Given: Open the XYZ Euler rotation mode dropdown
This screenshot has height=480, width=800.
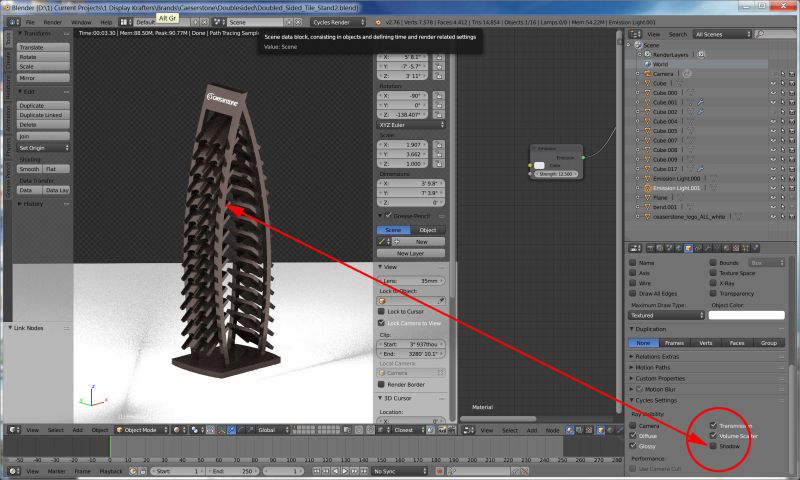Looking at the screenshot, I should pos(411,125).
